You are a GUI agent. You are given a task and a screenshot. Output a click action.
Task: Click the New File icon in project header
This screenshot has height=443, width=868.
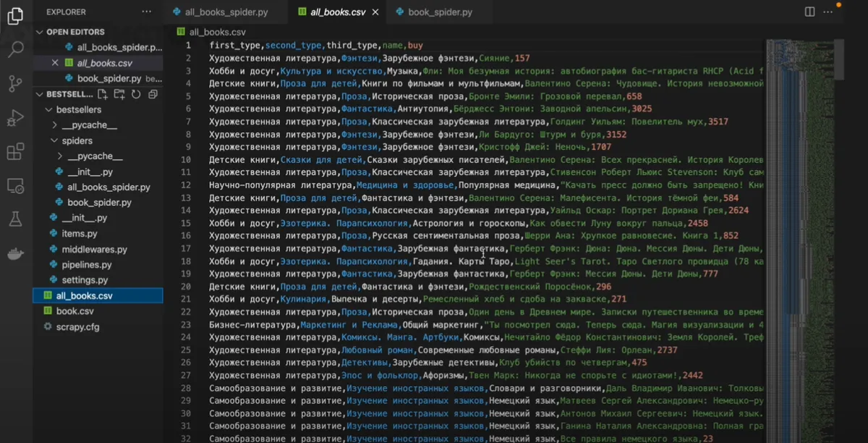(103, 94)
